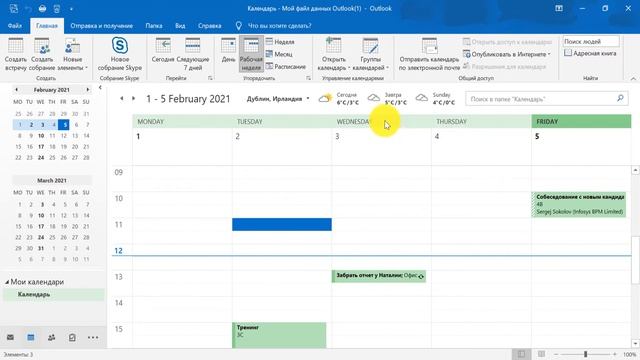Collapse the folder pane with the arrow
This screenshot has width=640, height=360.
click(x=100, y=88)
